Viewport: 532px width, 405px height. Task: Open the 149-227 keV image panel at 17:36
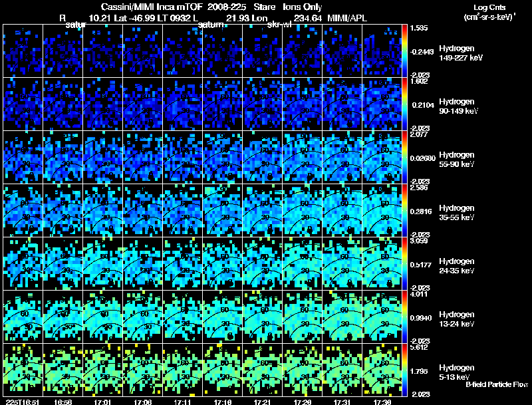382,51
